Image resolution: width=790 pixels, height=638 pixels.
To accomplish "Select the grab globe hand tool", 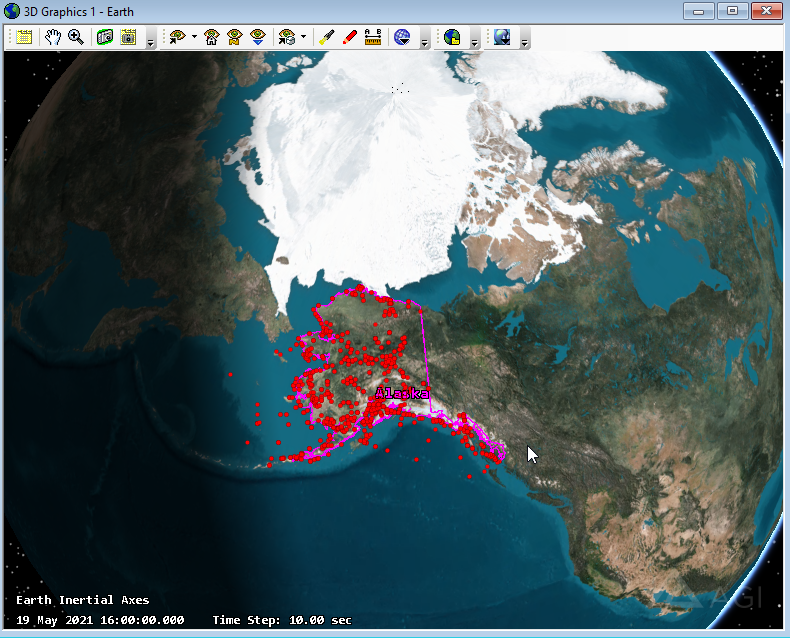I will click(53, 37).
